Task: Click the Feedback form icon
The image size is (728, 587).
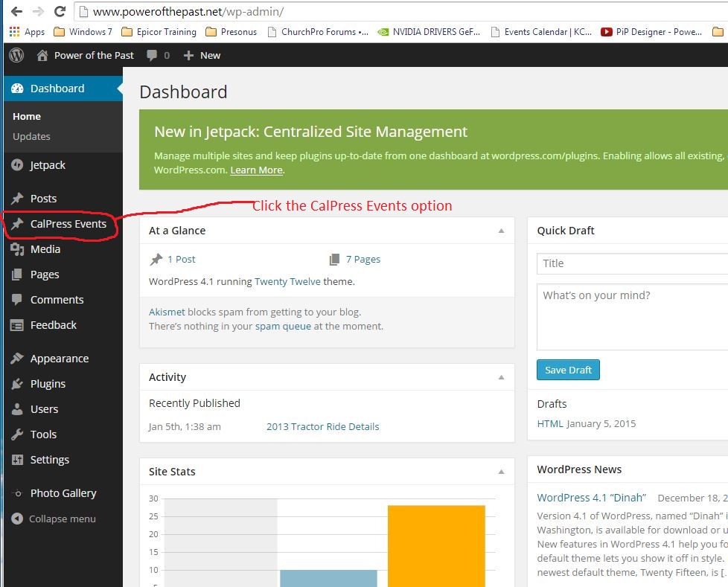Action: pyautogui.click(x=17, y=325)
